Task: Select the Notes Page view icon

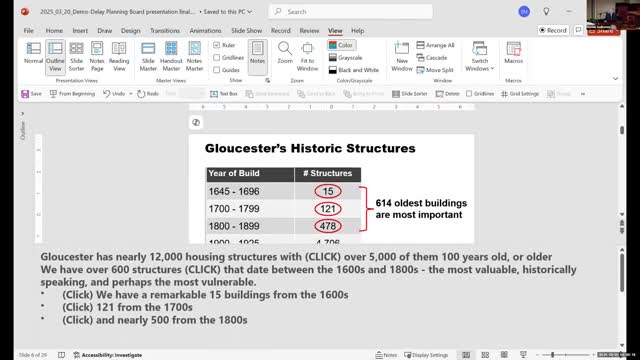Action: pos(97,56)
